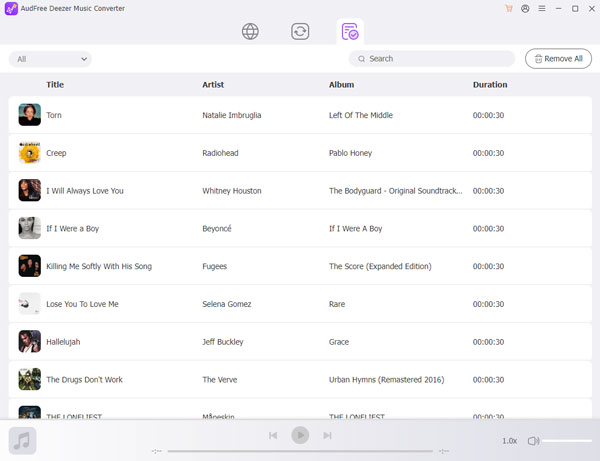
Task: Select the title I Will Always Love You
Action: [x=85, y=191]
